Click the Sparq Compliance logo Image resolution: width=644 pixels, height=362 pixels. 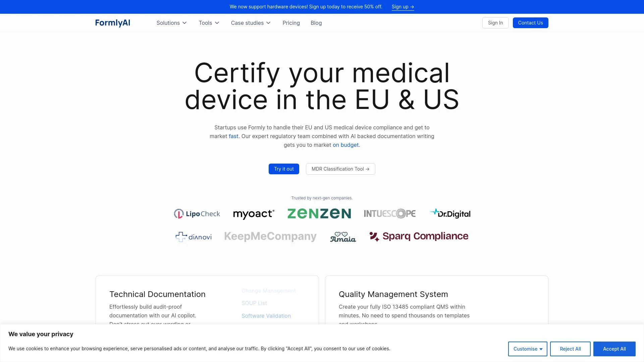[419, 236]
